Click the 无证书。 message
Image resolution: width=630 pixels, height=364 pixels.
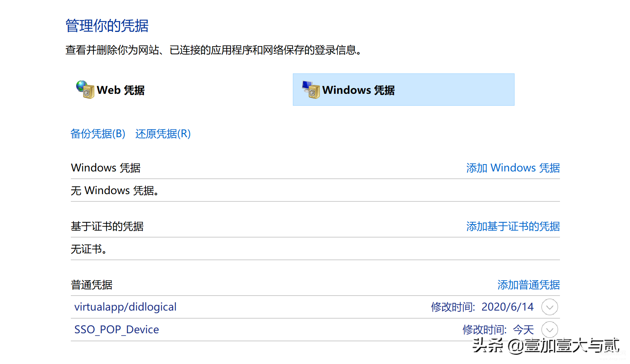coord(89,249)
